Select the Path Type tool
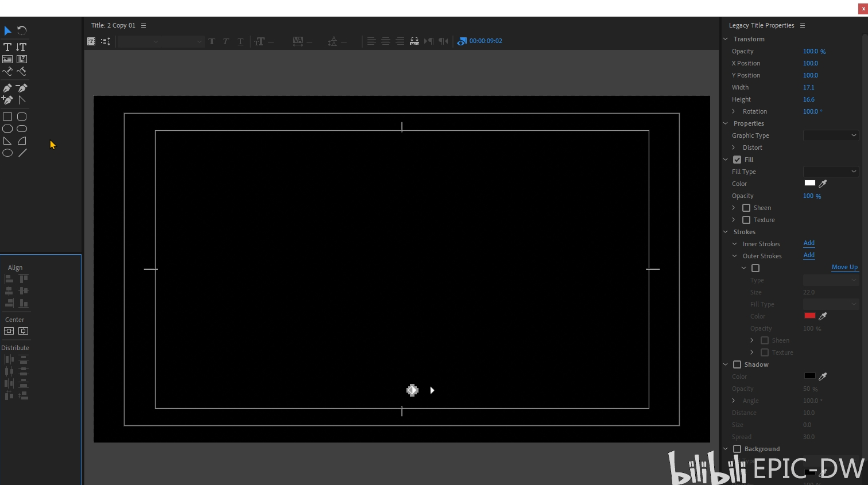Image resolution: width=868 pixels, height=485 pixels. (x=7, y=72)
